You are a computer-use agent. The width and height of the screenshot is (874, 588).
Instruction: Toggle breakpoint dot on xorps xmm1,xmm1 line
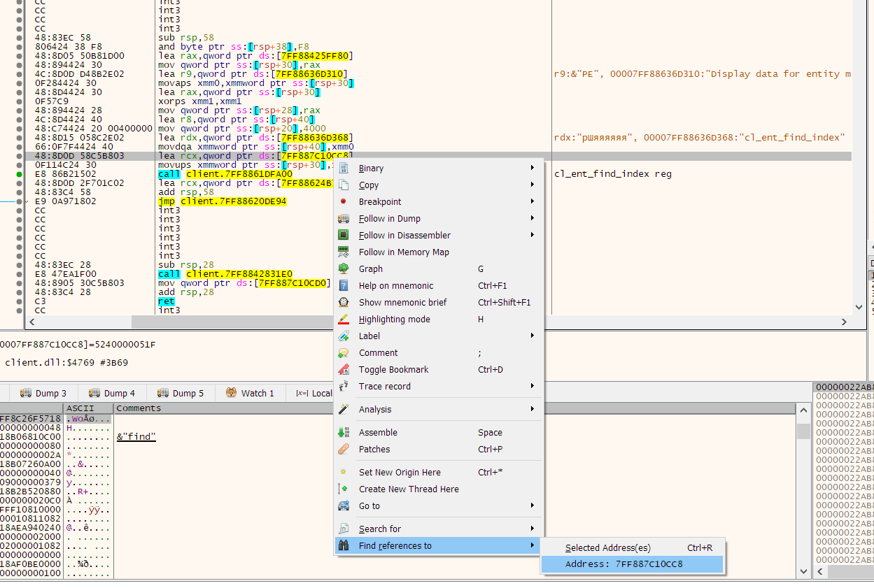19,101
